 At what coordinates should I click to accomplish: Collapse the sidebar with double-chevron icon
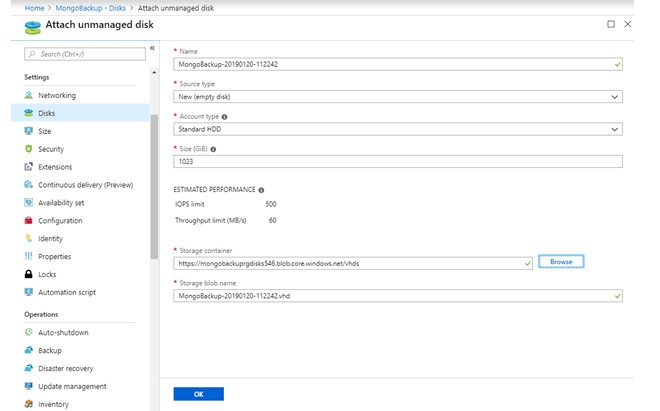tap(152, 48)
